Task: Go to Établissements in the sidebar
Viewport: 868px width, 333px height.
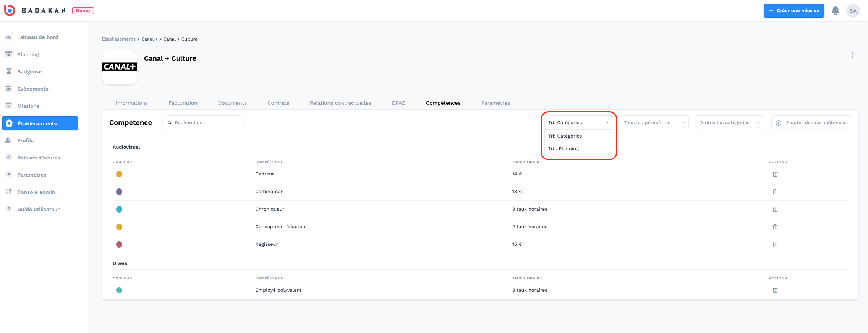Action: coord(40,123)
